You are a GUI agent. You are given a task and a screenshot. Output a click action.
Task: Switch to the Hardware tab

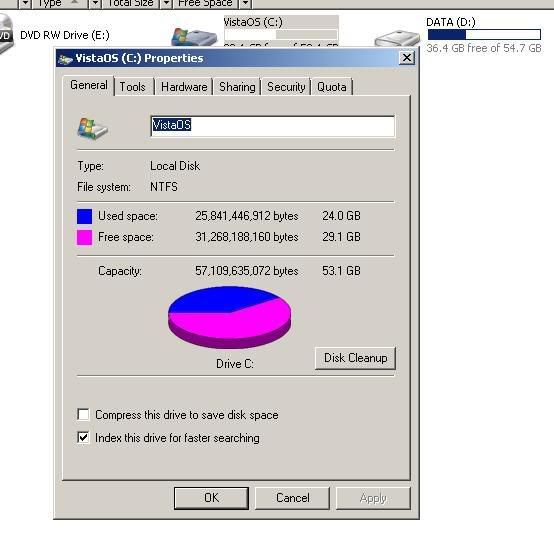pyautogui.click(x=184, y=87)
